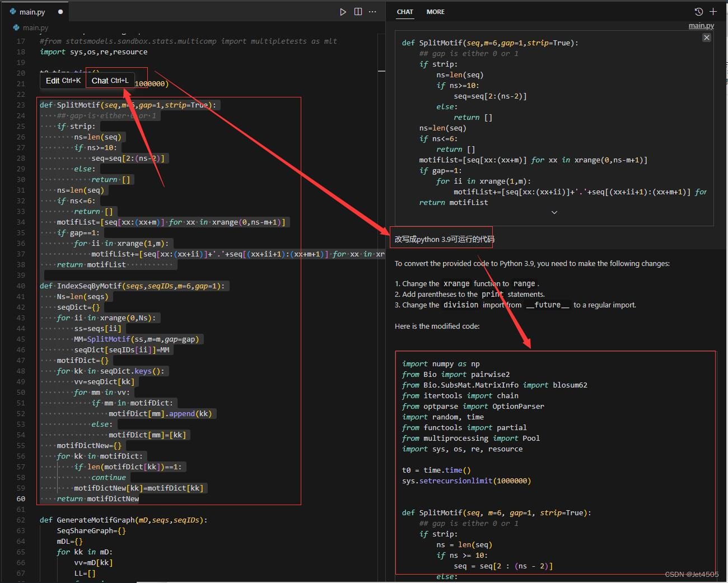This screenshot has height=583, width=728.
Task: Click the def SplitMotif line in editor
Action: 128,105
